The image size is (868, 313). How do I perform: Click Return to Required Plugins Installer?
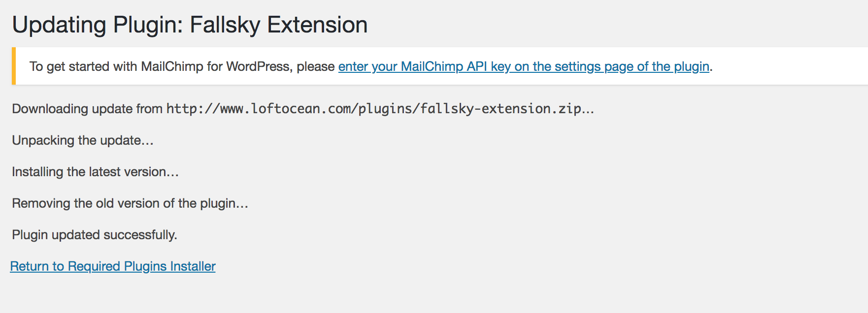click(112, 266)
